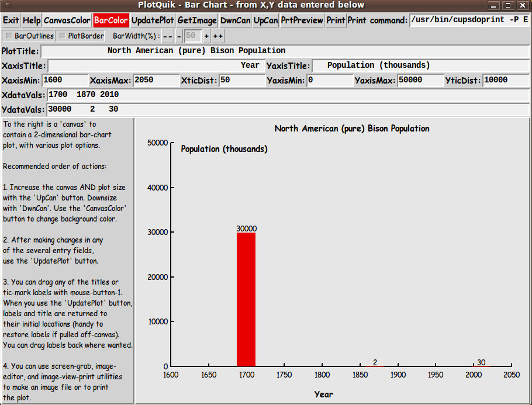Click the Y-axis tick label 50000
The height and width of the screenshot is (405, 532).
click(157, 143)
